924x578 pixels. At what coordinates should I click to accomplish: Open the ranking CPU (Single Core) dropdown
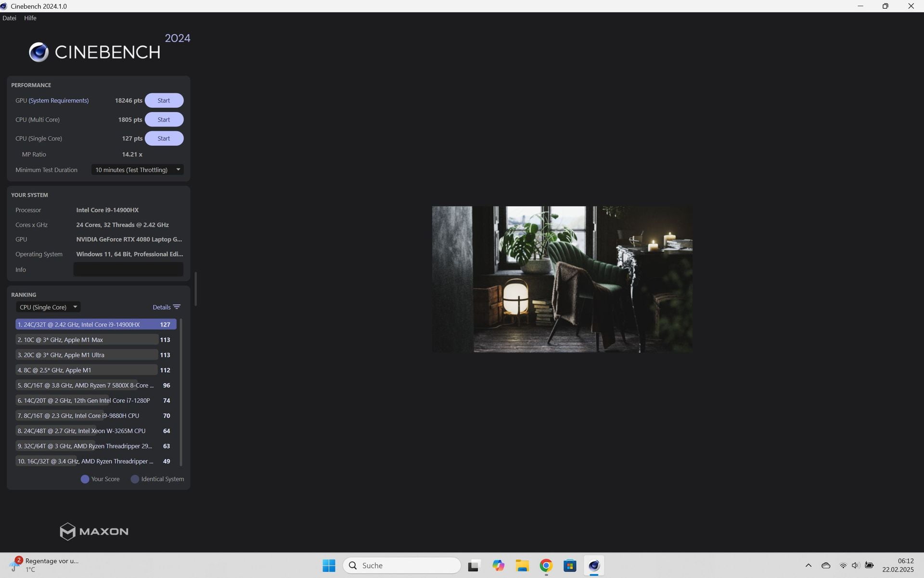point(48,307)
